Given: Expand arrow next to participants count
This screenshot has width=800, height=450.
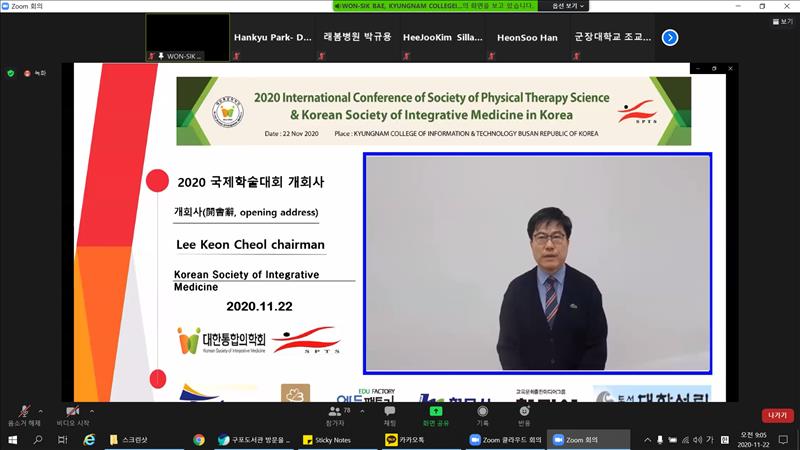Looking at the screenshot, I should point(362,411).
